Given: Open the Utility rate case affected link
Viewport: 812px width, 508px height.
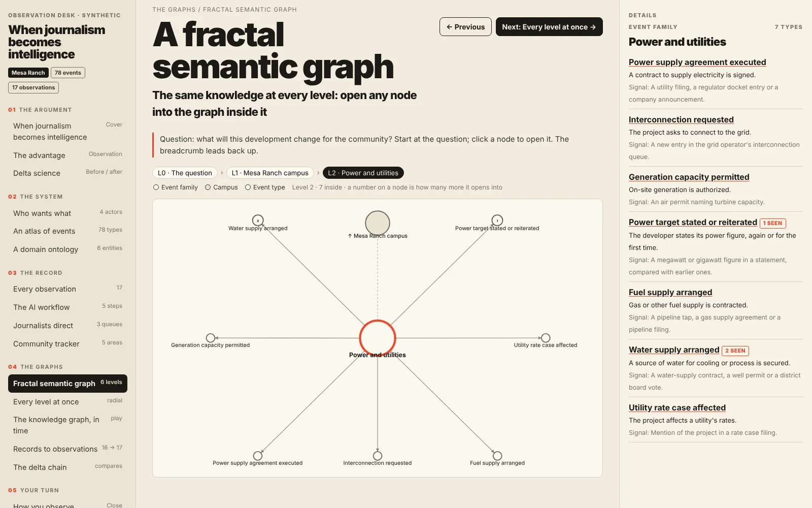Looking at the screenshot, I should 677,407.
